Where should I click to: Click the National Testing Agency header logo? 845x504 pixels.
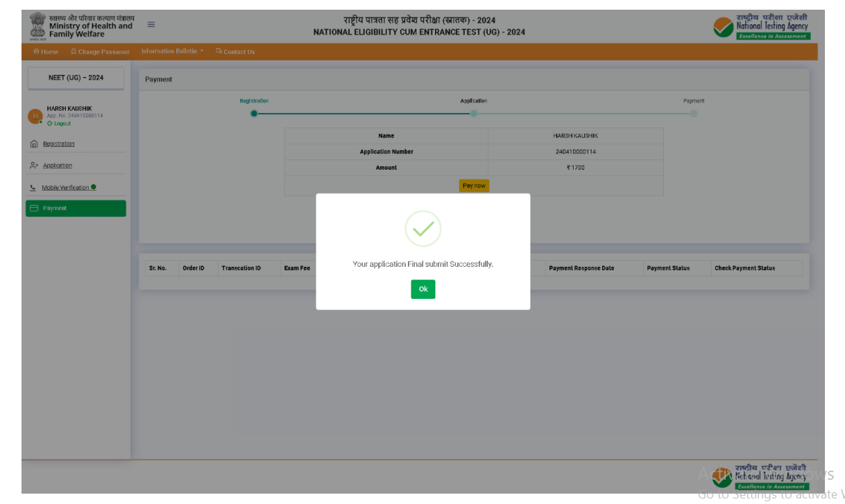761,26
